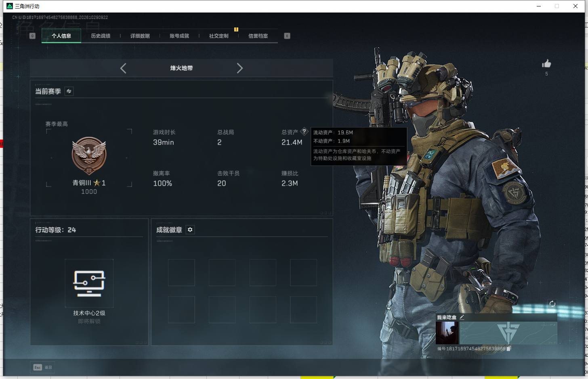588x379 pixels.
Task: Click the 技术中心2级 unlock icon
Action: pyautogui.click(x=89, y=283)
